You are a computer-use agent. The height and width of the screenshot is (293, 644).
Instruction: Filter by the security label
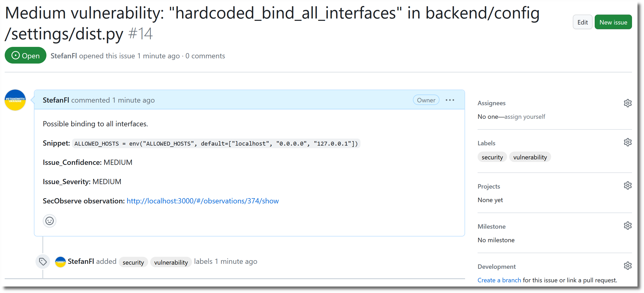[x=492, y=157]
